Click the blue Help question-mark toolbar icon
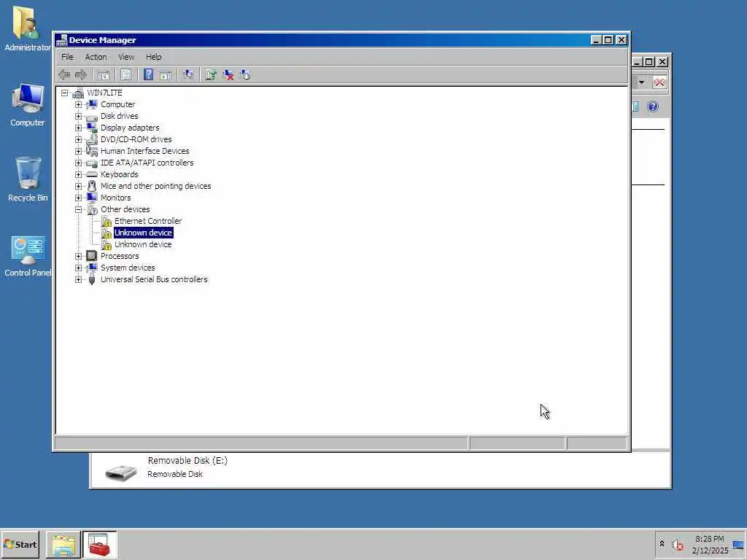Screen dimensions: 747x560 (x=148, y=75)
